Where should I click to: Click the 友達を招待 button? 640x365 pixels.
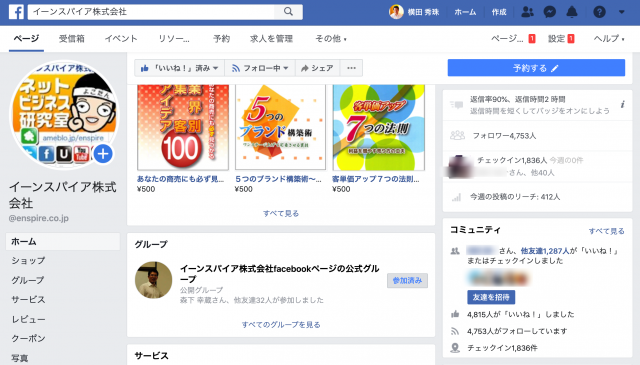491,297
